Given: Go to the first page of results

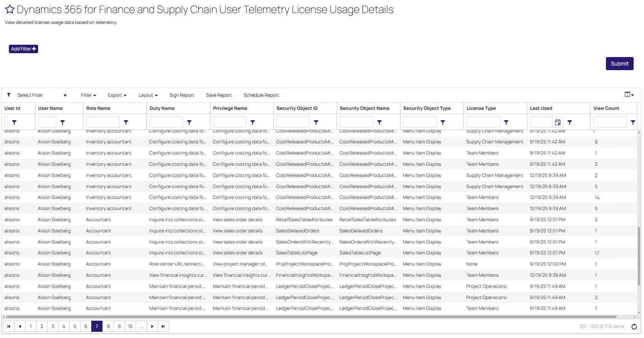Looking at the screenshot, I should [x=8, y=327].
